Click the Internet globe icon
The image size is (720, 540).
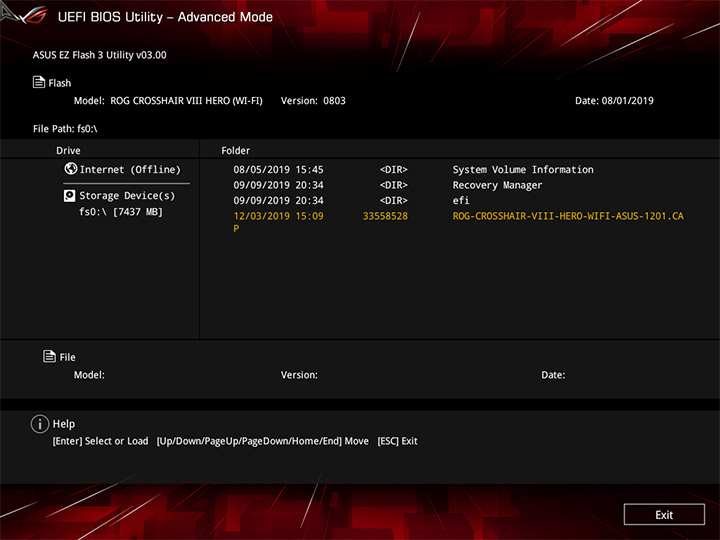(70, 169)
